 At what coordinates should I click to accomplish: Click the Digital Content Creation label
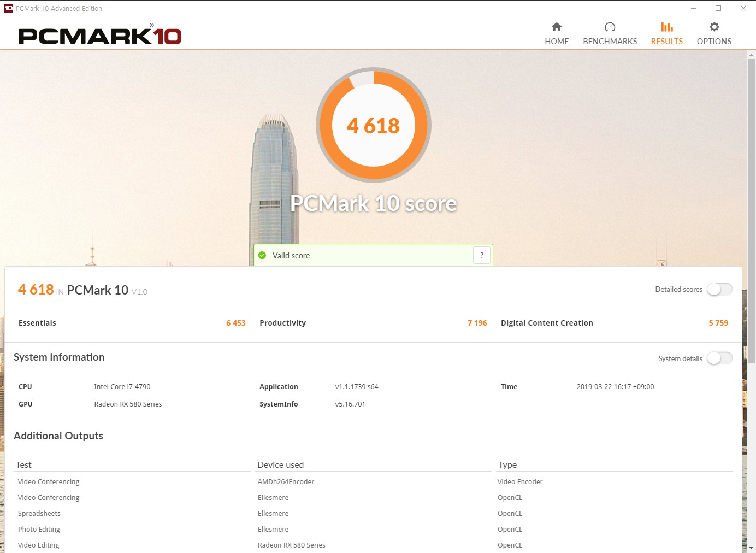pyautogui.click(x=547, y=323)
